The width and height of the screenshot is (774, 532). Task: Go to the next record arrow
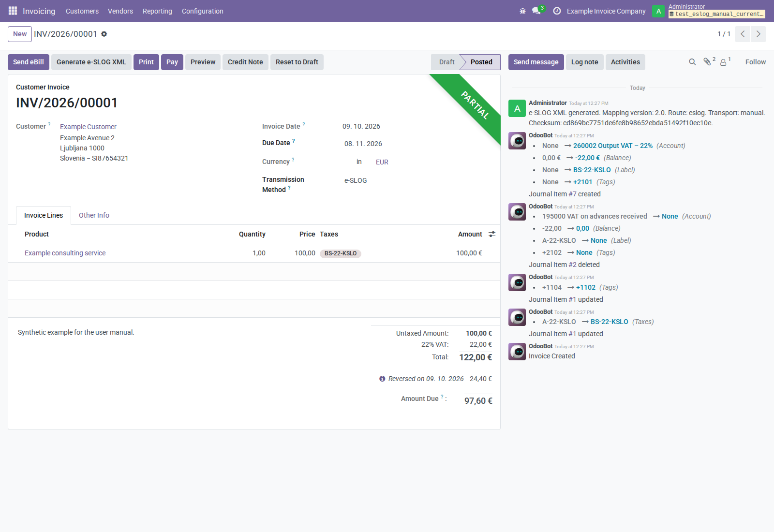tap(759, 34)
